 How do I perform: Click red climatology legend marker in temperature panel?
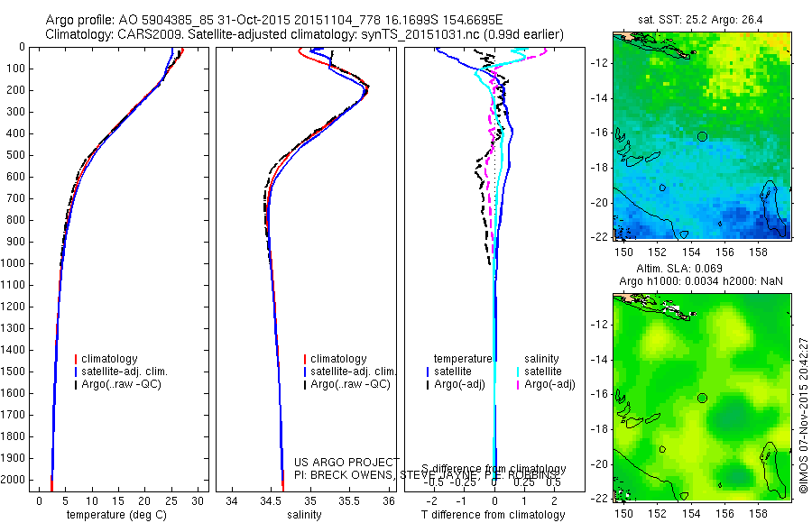click(76, 359)
